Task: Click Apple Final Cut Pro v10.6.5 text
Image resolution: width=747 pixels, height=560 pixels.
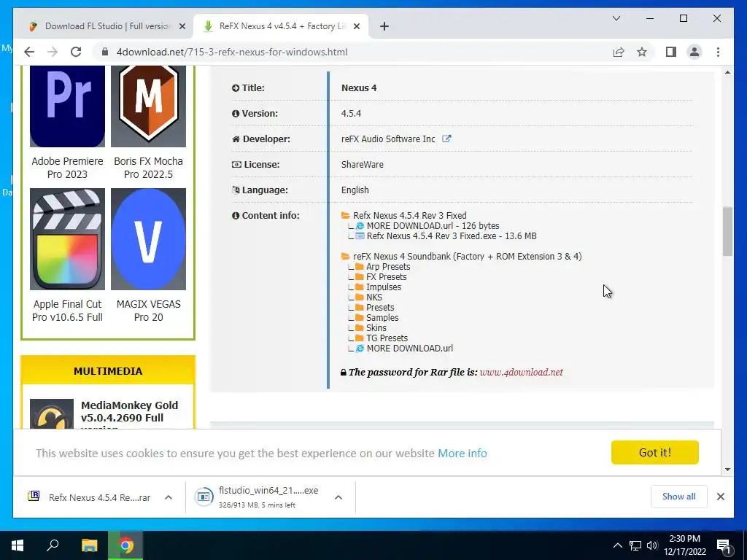Action: (x=67, y=311)
